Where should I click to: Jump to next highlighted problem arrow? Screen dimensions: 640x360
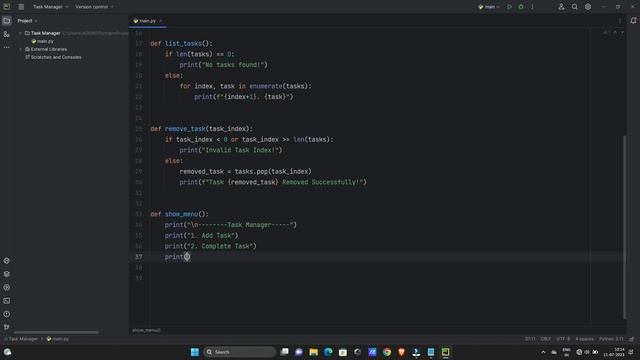click(622, 32)
